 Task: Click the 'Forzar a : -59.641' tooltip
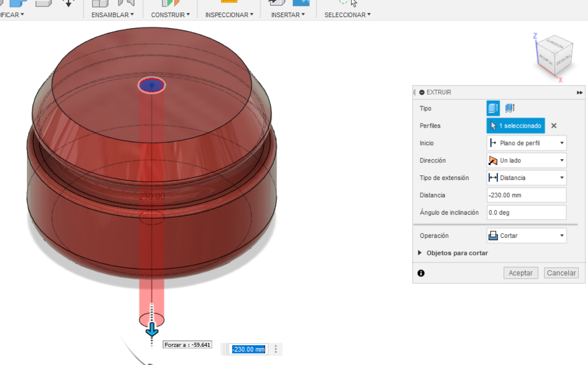tap(187, 345)
